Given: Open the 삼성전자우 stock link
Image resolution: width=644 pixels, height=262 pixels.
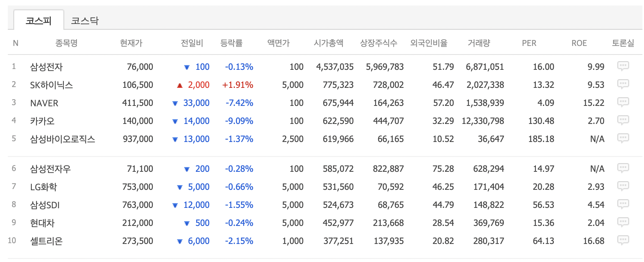Looking at the screenshot, I should 51,169.
